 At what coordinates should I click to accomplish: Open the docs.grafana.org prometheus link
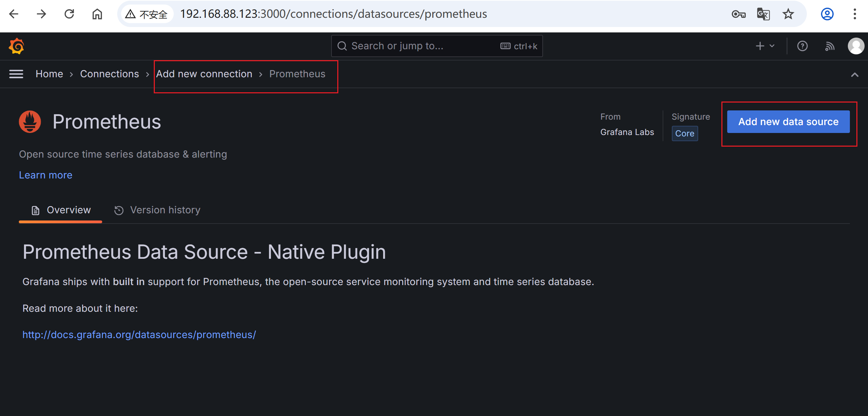[139, 335]
